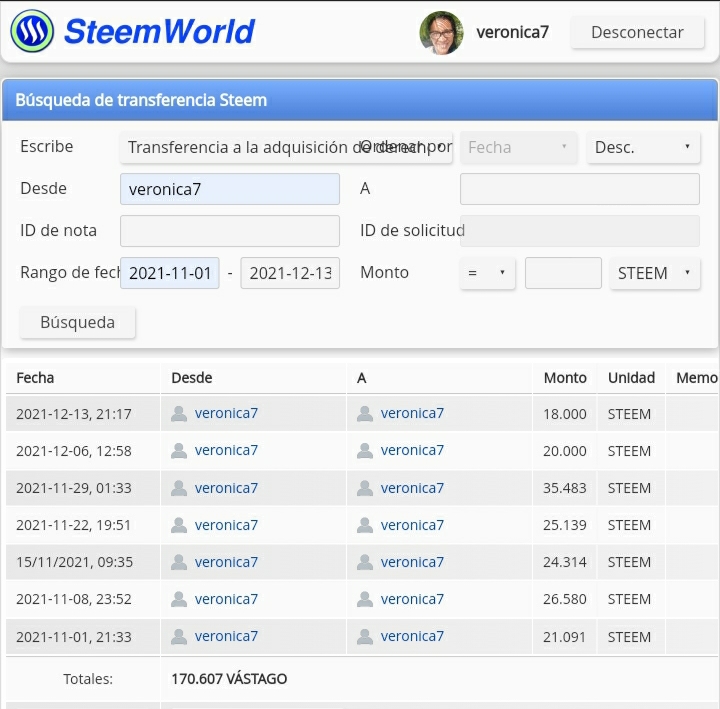Sort by the A column header
Screen dimensions: 720x709
tap(361, 378)
